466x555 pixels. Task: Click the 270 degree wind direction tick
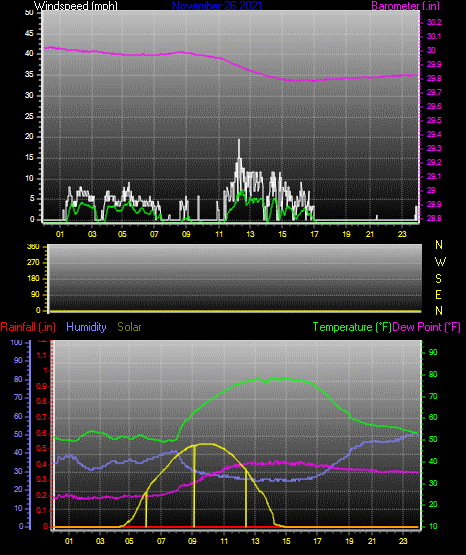tap(33, 263)
